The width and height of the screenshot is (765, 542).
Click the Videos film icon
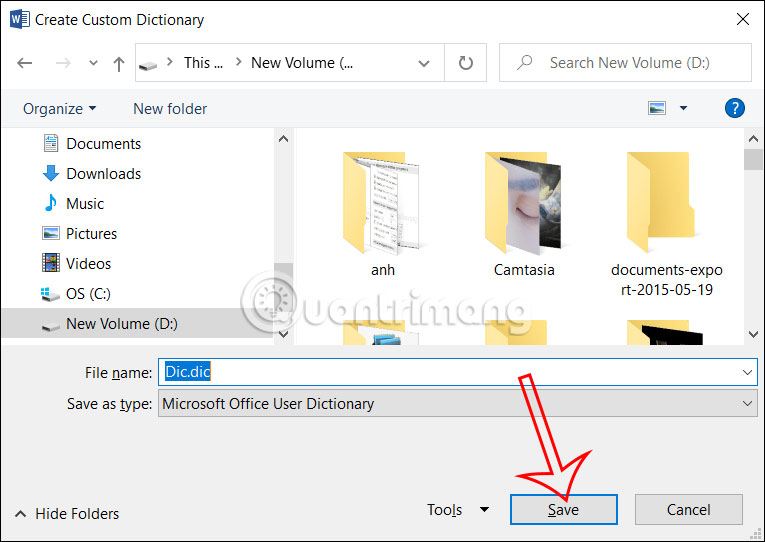point(51,263)
